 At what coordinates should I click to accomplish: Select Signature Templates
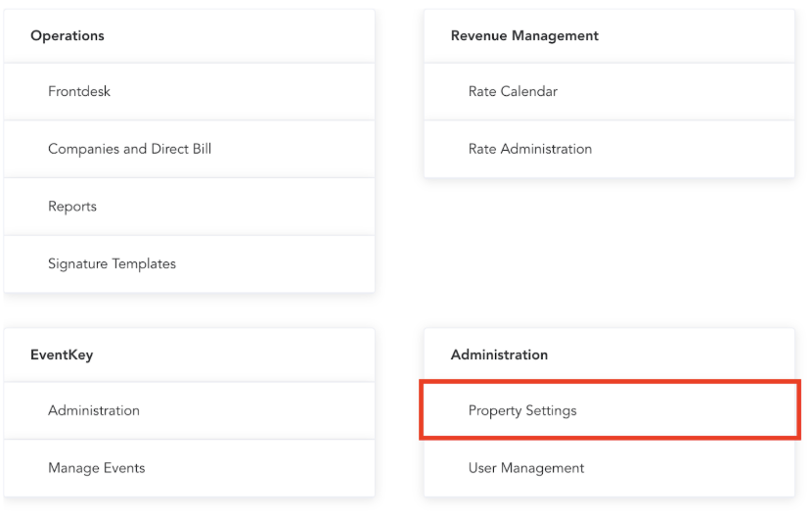point(112,263)
